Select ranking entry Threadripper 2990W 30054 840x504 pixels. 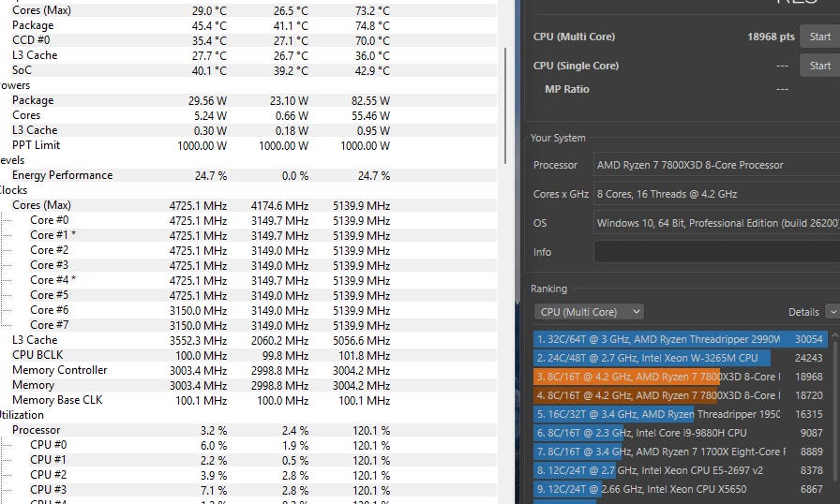[681, 339]
